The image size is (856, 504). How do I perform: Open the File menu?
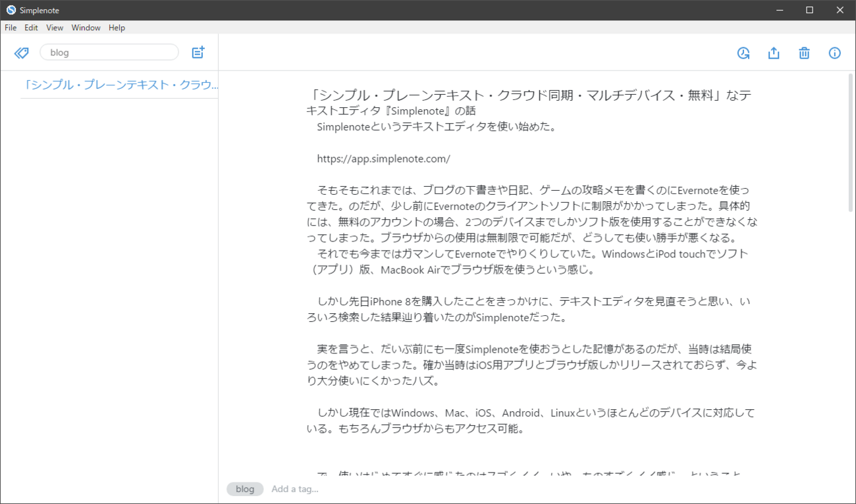click(x=11, y=28)
